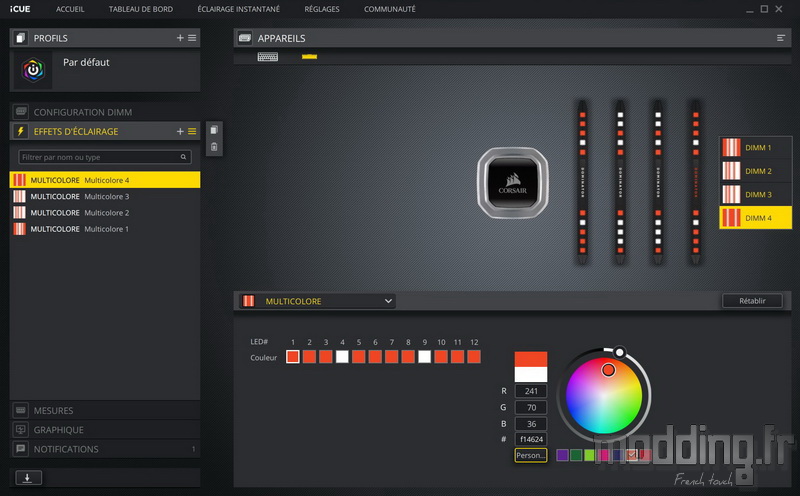The width and height of the screenshot is (800, 496).
Task: Open the Tableau de bord menu
Action: tap(141, 9)
